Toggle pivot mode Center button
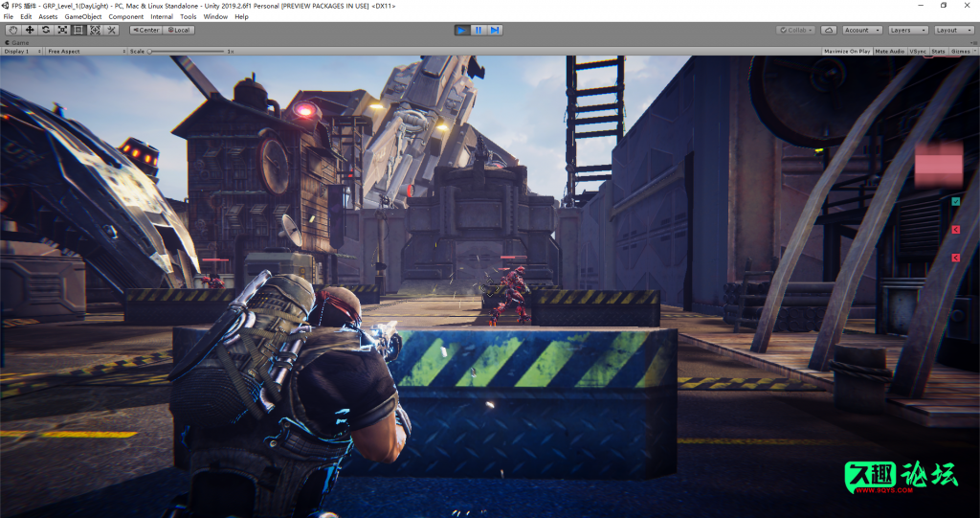Image resolution: width=980 pixels, height=518 pixels. coord(145,30)
